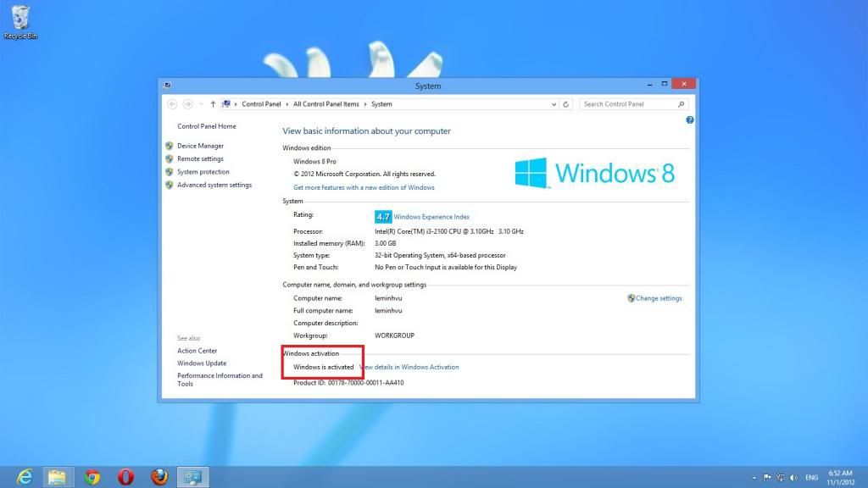This screenshot has height=488, width=868.
Task: Click the Windows 8 Pro edition text
Action: [314, 162]
